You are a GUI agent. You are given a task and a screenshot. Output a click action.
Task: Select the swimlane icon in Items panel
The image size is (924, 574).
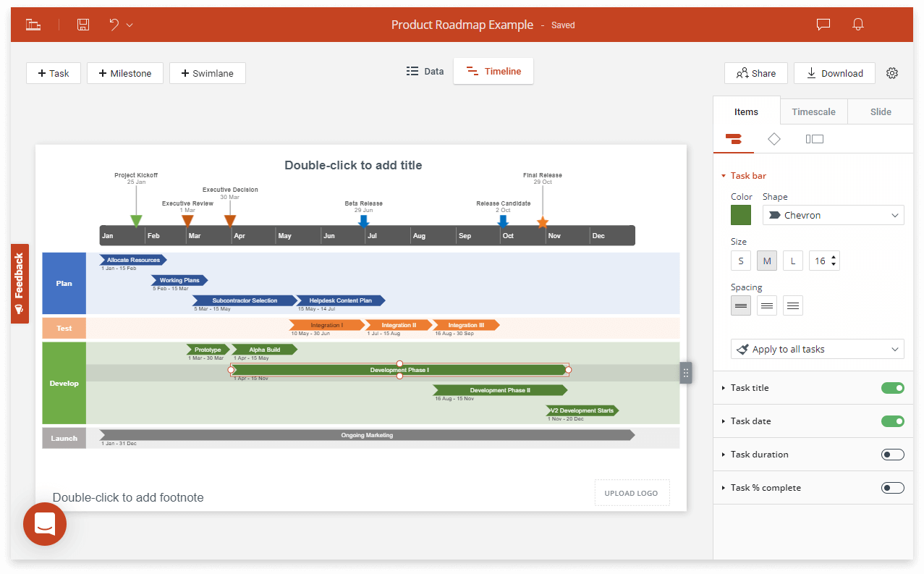(814, 138)
